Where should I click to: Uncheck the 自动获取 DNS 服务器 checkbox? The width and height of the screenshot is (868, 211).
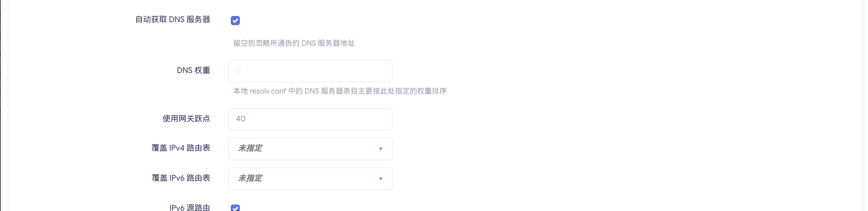click(x=235, y=21)
